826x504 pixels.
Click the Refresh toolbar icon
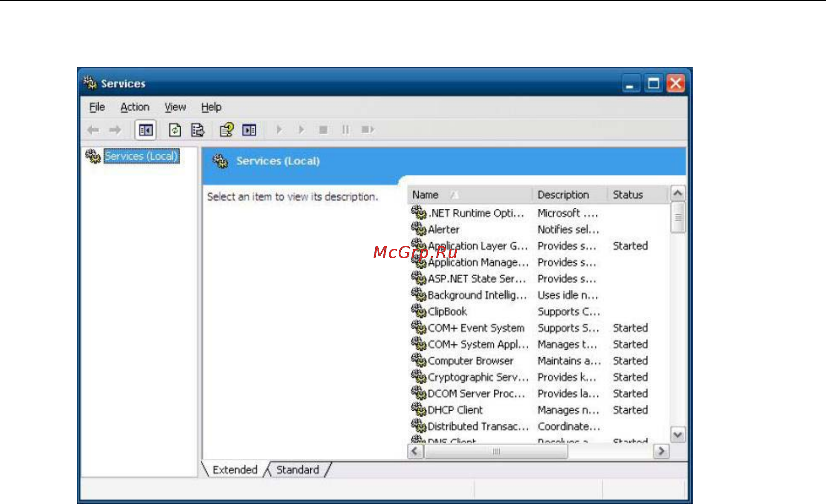[175, 130]
